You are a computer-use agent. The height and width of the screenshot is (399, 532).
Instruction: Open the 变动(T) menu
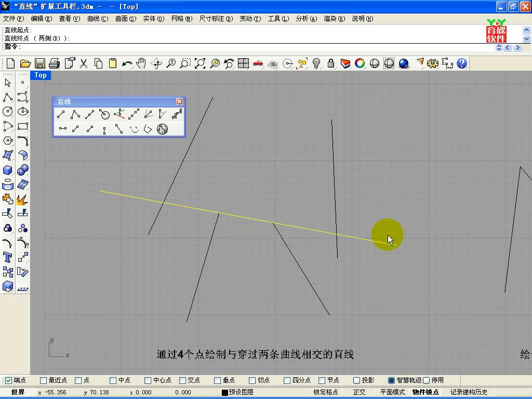click(250, 19)
